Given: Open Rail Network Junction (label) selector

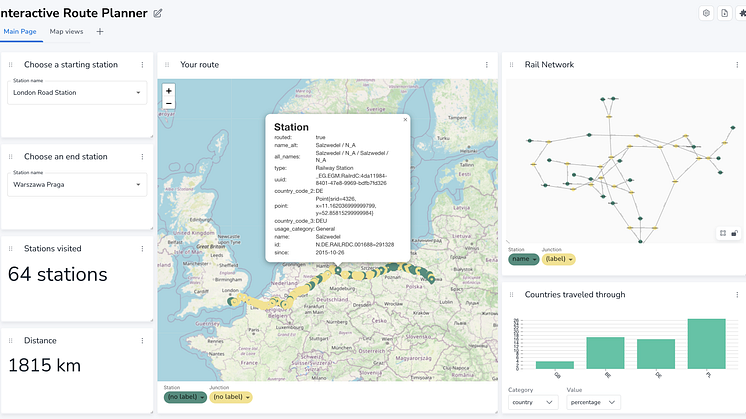Looking at the screenshot, I should tap(559, 259).
